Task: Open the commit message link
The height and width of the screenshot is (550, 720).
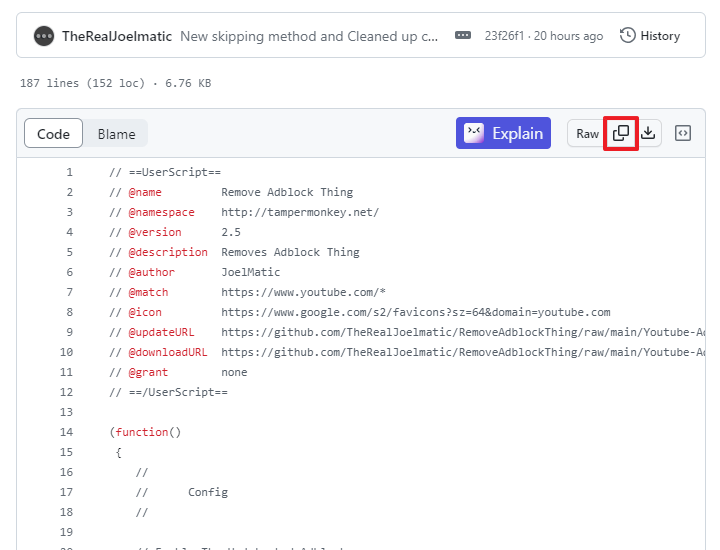Action: pyautogui.click(x=309, y=36)
